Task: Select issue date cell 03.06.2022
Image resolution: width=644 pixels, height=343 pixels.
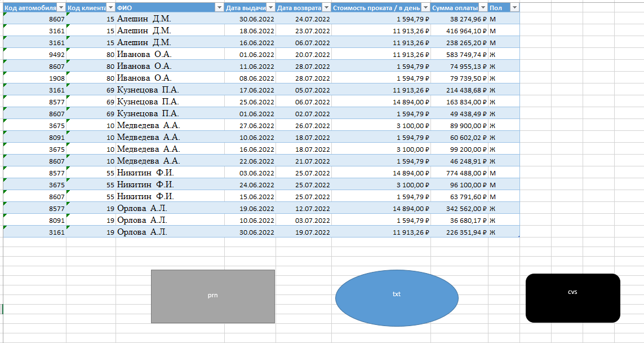Action: 250,173
